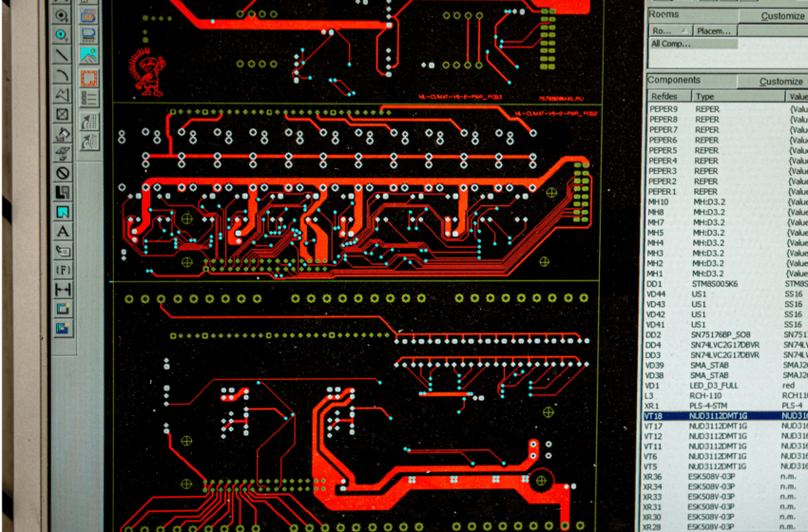Select the text 'A' placement tool
This screenshot has width=808, height=532.
63,231
